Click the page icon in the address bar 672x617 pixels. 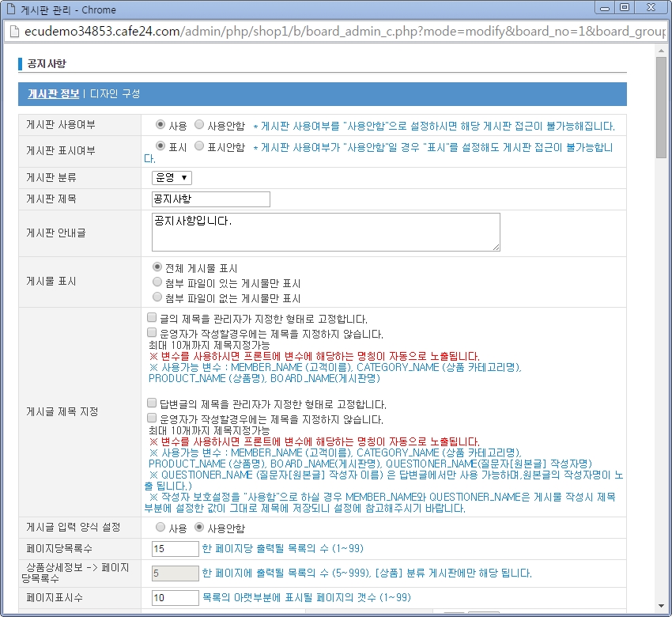(x=11, y=31)
